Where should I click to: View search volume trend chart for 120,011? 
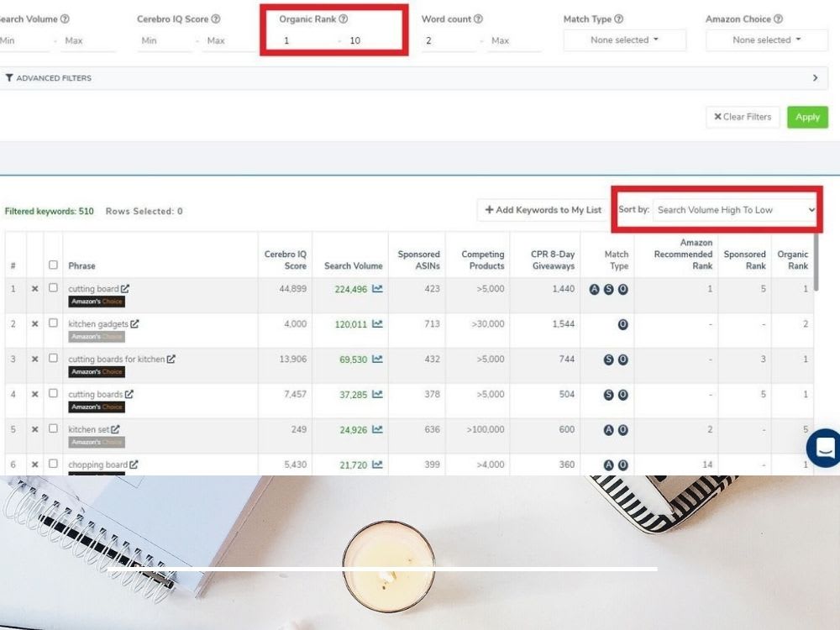(378, 324)
